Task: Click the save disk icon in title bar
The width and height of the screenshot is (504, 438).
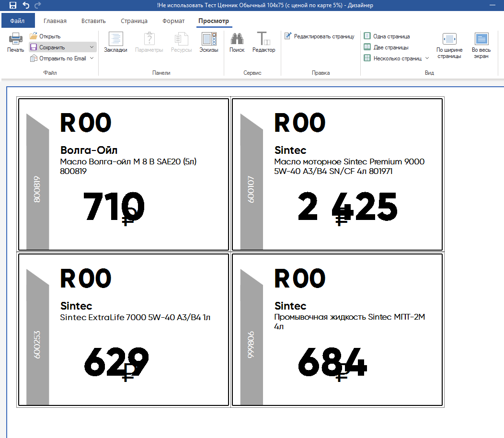Action: (13, 5)
